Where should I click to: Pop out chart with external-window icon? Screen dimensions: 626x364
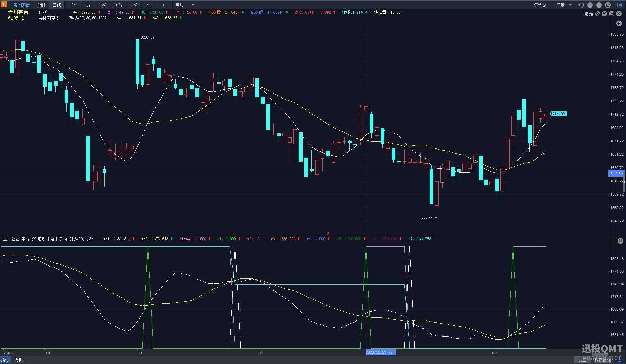tap(608, 5)
